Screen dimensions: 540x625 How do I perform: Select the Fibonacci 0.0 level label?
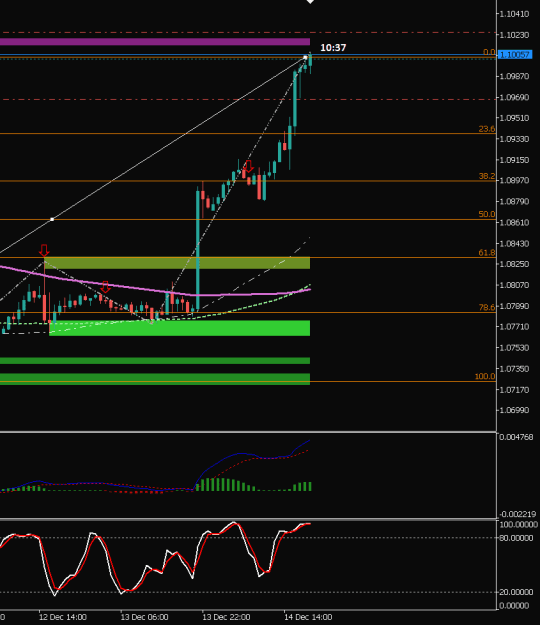click(x=489, y=52)
